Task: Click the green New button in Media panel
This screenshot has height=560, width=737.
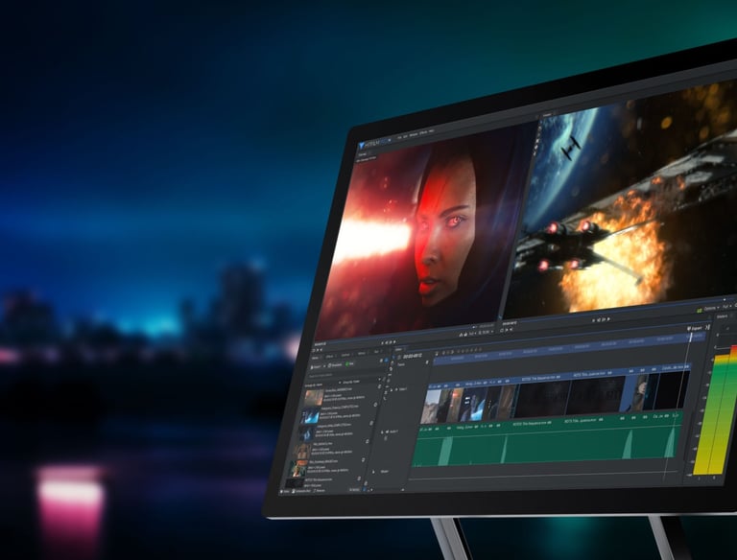Action: click(350, 364)
